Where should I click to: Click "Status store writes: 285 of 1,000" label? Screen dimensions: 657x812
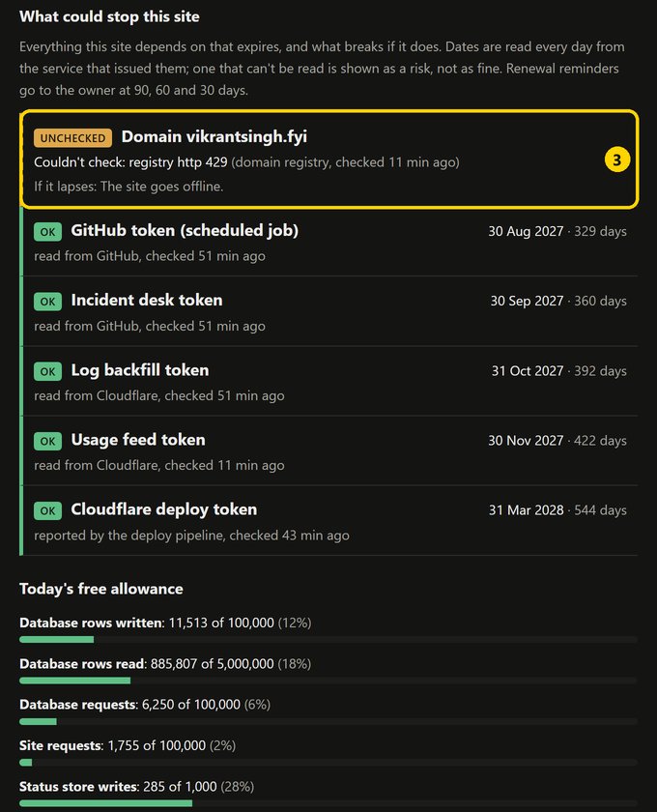point(118,786)
